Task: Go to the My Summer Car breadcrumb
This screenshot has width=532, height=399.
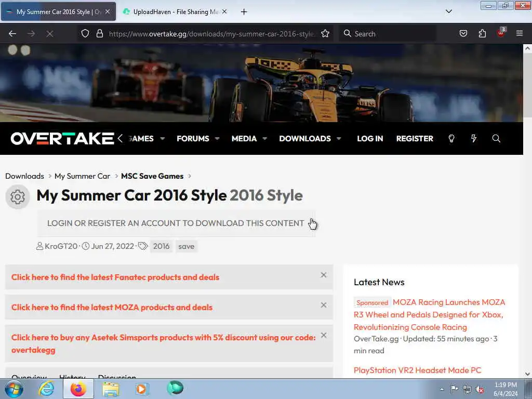Action: (82, 176)
